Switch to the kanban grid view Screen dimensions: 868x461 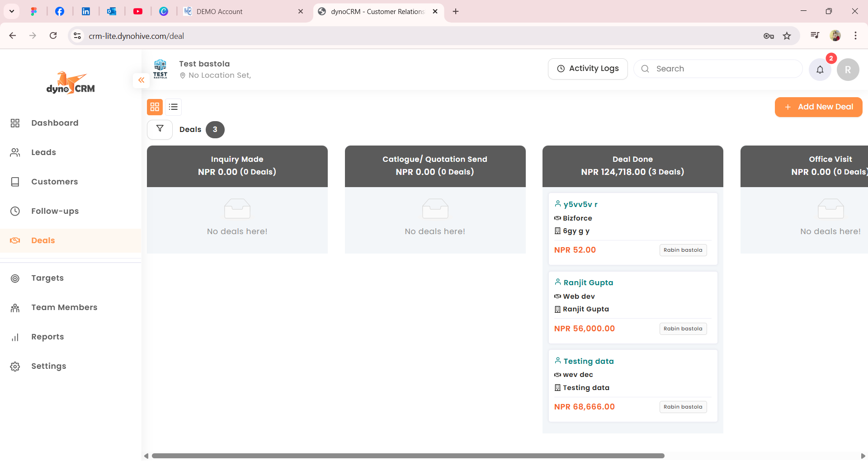(x=155, y=107)
